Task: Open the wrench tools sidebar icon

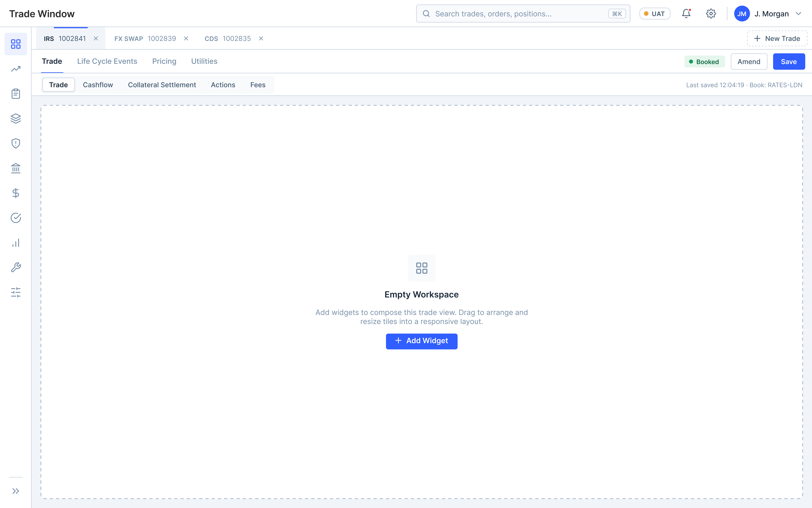Action: pyautogui.click(x=16, y=267)
